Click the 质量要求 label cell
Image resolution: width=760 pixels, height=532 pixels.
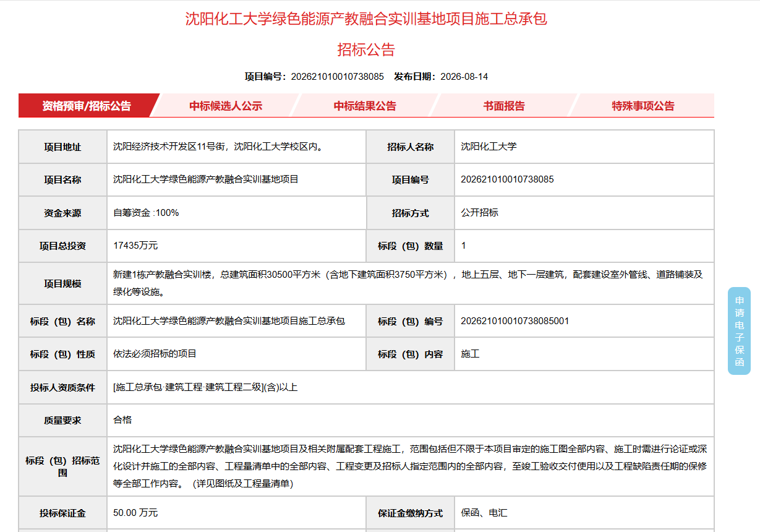62,421
